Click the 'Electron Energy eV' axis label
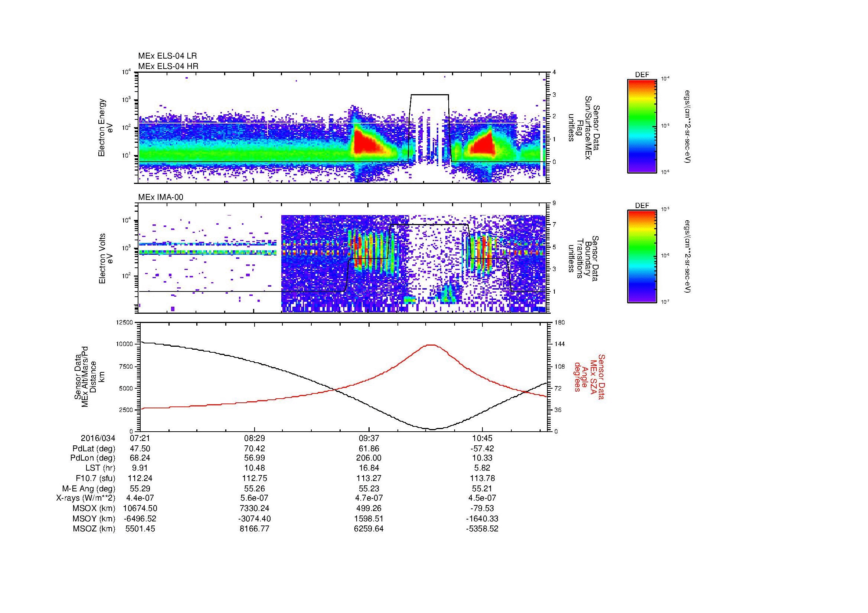Image resolution: width=868 pixels, height=613 pixels. click(x=106, y=128)
